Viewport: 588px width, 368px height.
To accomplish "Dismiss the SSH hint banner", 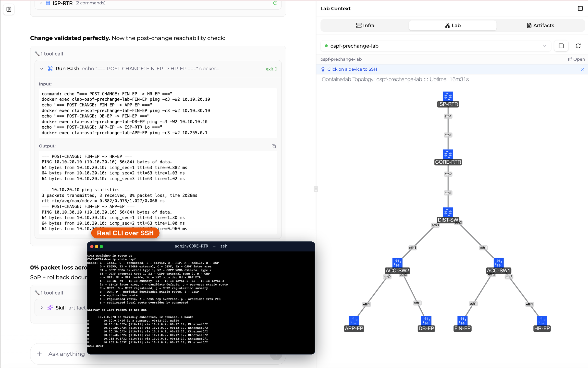I will click(582, 69).
